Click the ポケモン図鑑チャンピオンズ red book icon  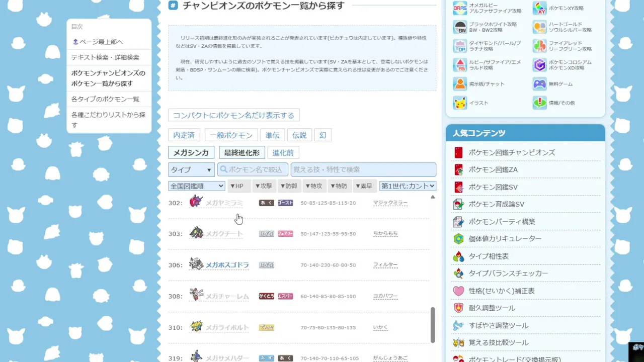(458, 152)
